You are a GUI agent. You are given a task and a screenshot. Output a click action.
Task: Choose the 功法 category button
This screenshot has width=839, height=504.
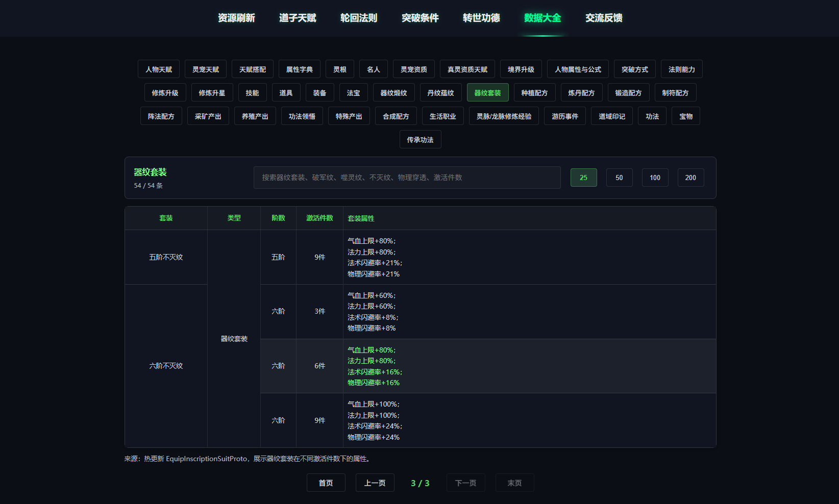tap(652, 116)
